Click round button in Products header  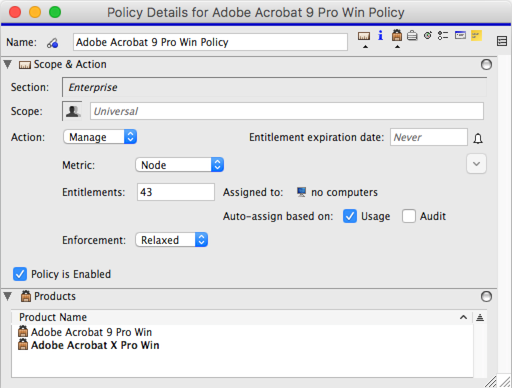[486, 296]
